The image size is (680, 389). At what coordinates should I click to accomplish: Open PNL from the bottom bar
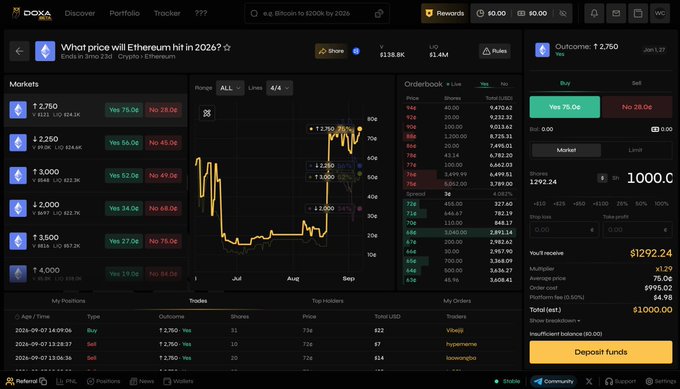click(66, 381)
